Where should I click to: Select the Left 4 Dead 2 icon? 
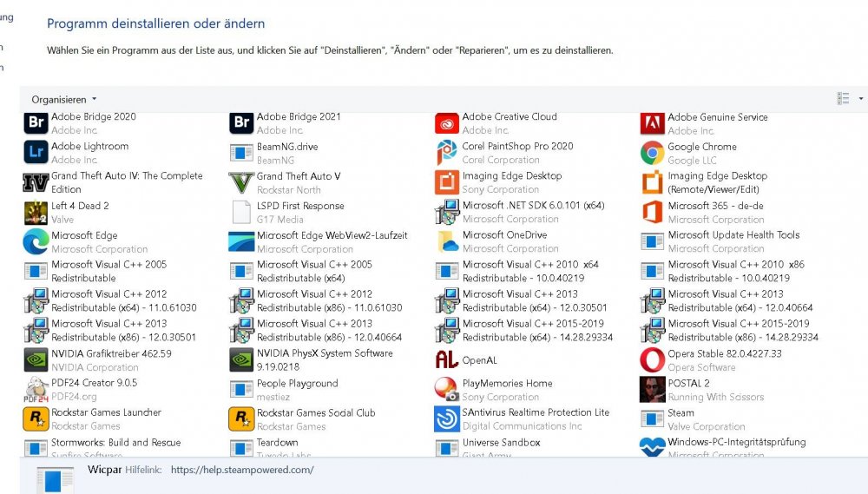(36, 212)
